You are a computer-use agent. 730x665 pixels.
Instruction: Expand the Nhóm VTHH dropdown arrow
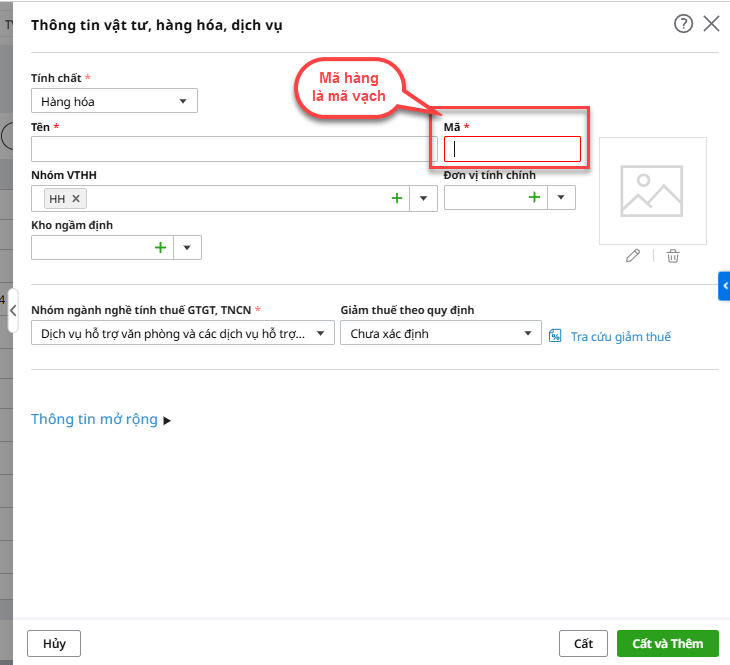pos(424,199)
